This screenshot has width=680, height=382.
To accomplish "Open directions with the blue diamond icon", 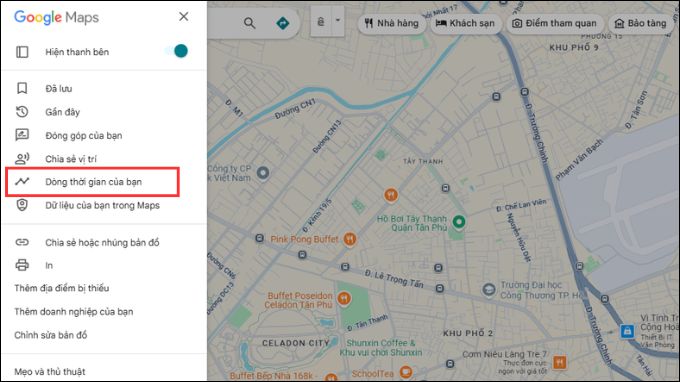I will (283, 23).
